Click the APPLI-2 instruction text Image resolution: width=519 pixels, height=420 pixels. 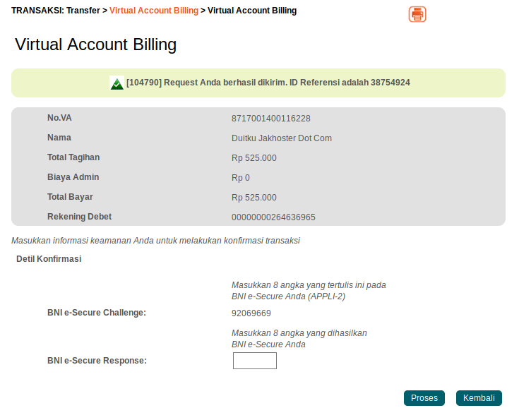(x=309, y=291)
